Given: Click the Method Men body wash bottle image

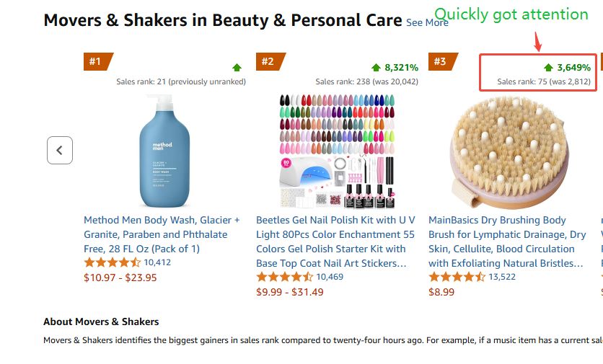Looking at the screenshot, I should coord(164,151).
